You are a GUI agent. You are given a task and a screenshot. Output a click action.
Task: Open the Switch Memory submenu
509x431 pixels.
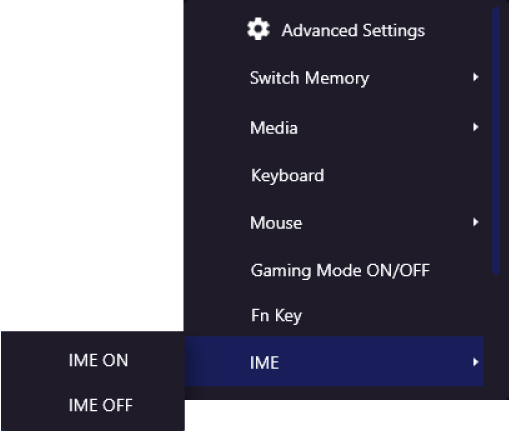[334, 78]
